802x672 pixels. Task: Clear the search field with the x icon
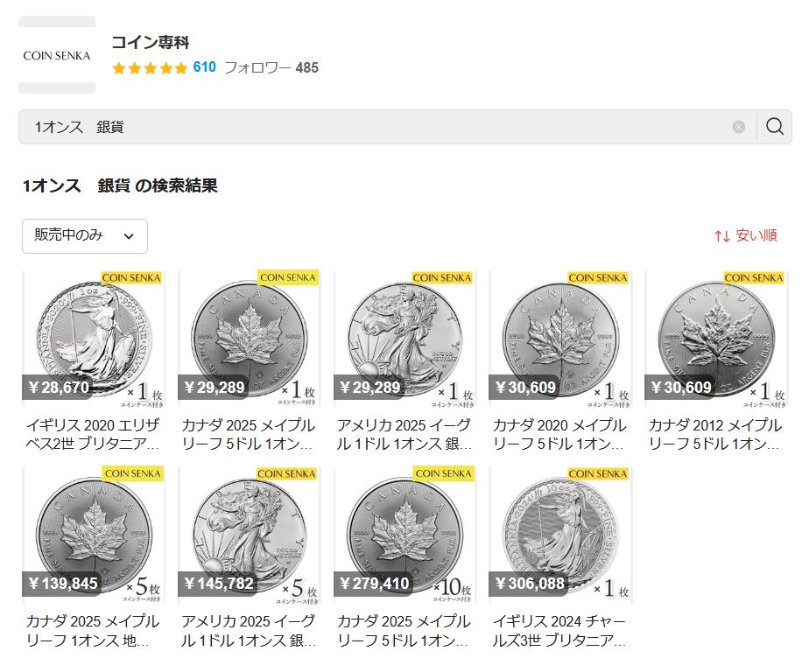tap(739, 127)
